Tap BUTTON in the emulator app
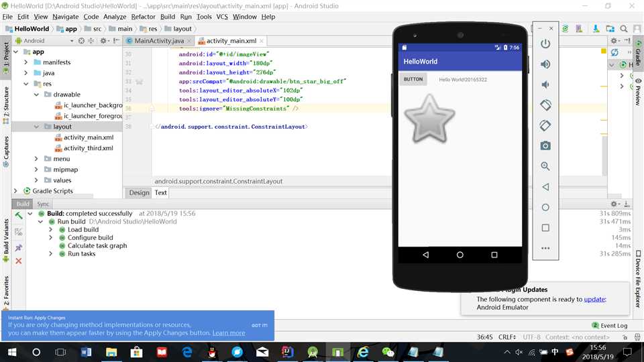Screen dimensions: 644x362 tap(413, 79)
